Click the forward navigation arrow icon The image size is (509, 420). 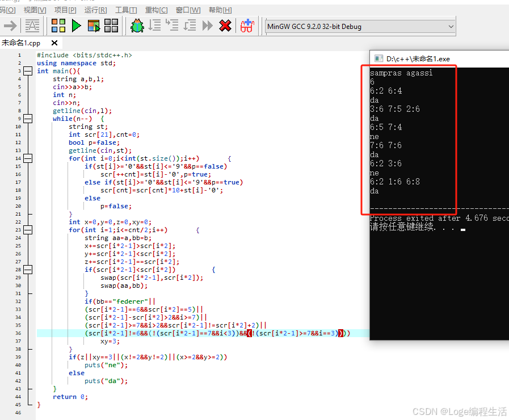coord(10,26)
